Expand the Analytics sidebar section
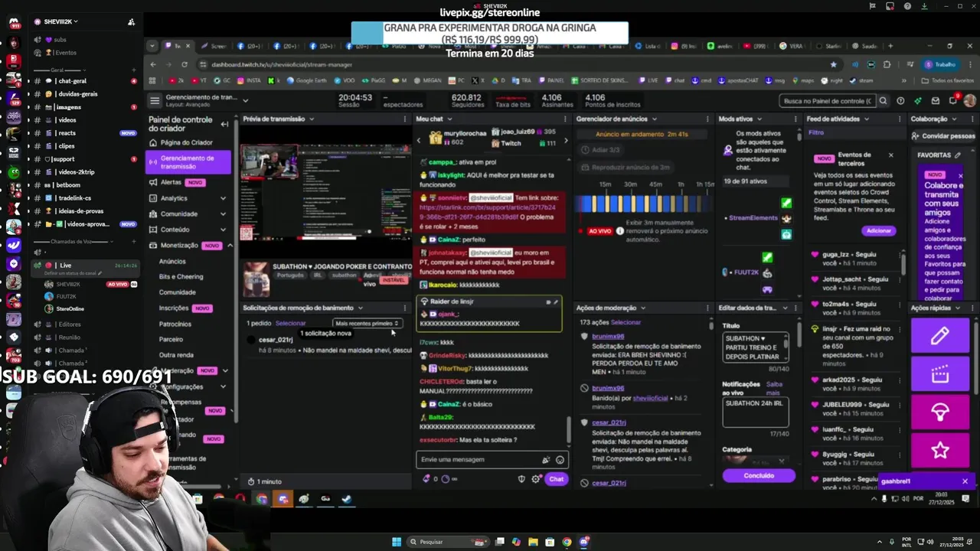Image resolution: width=980 pixels, height=551 pixels. click(223, 198)
